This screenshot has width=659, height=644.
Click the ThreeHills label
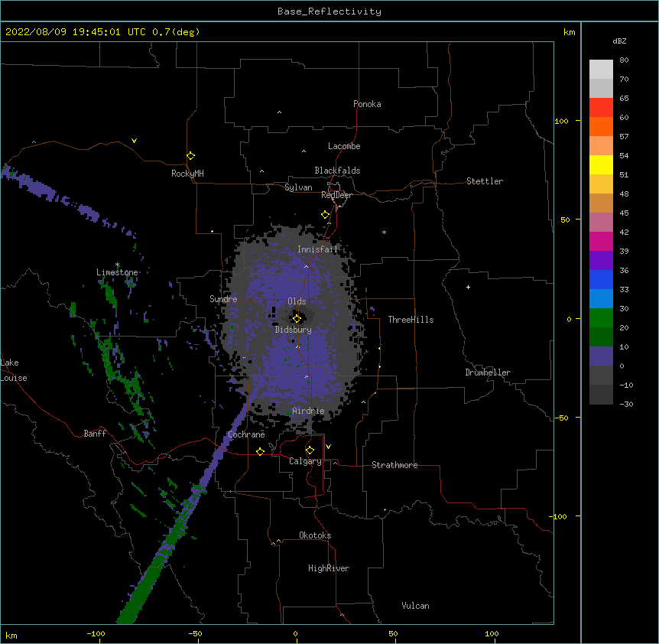[x=411, y=320]
